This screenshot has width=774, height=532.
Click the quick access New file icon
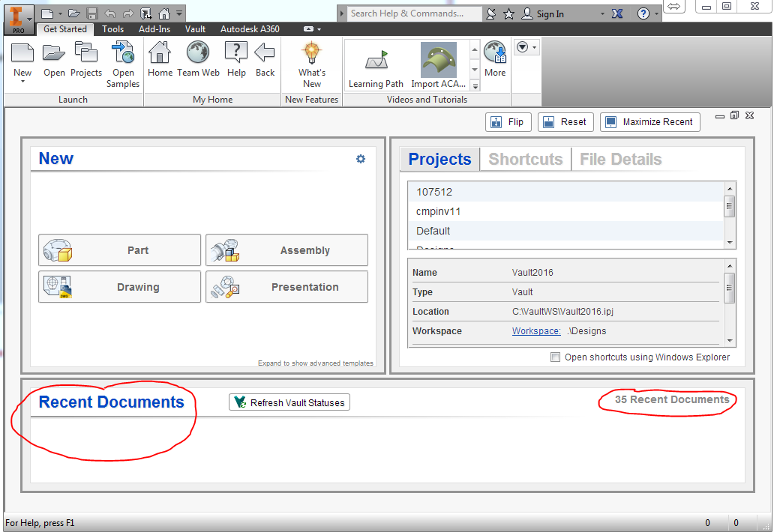coord(47,13)
